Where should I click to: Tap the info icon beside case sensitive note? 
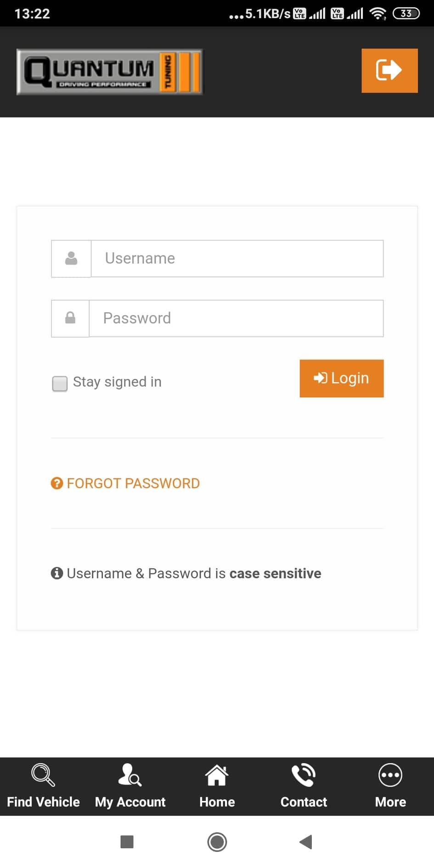57,573
